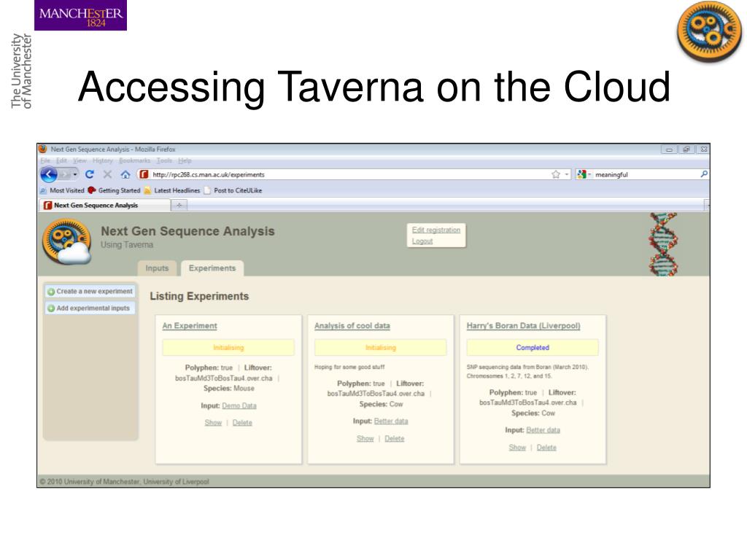This screenshot has width=747, height=560.
Task: Select the Next Gen Sequence Analysis browser tab
Action: click(104, 205)
